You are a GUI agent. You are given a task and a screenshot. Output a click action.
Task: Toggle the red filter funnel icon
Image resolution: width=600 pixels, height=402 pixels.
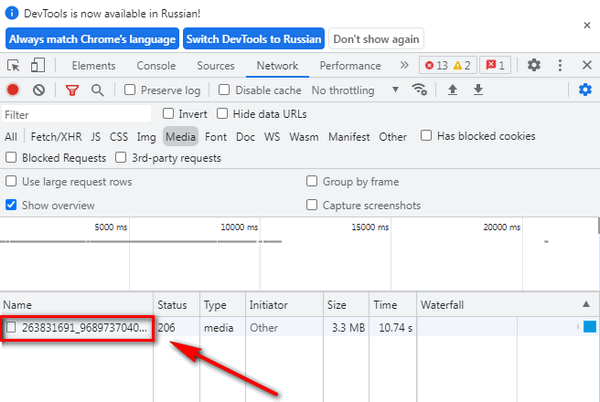[72, 90]
